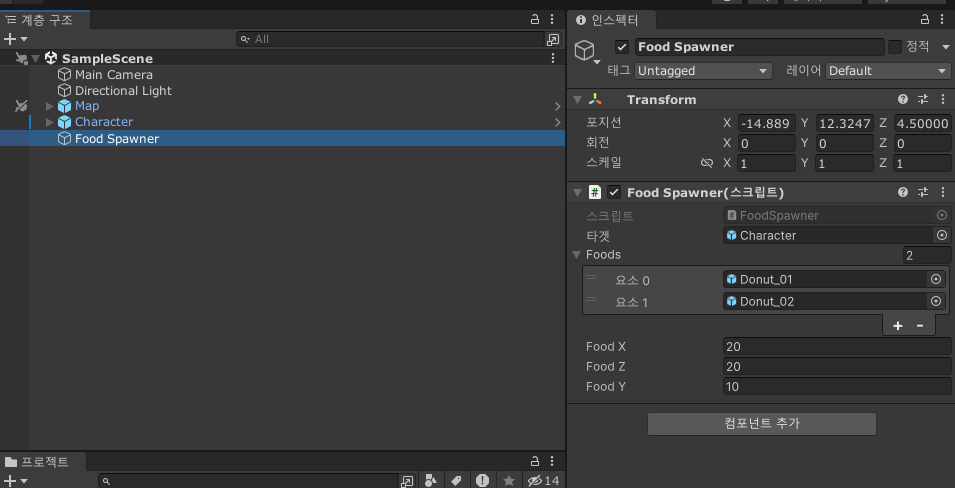Open the Food Spawner script preset settings icon
The height and width of the screenshot is (488, 955).
point(923,193)
